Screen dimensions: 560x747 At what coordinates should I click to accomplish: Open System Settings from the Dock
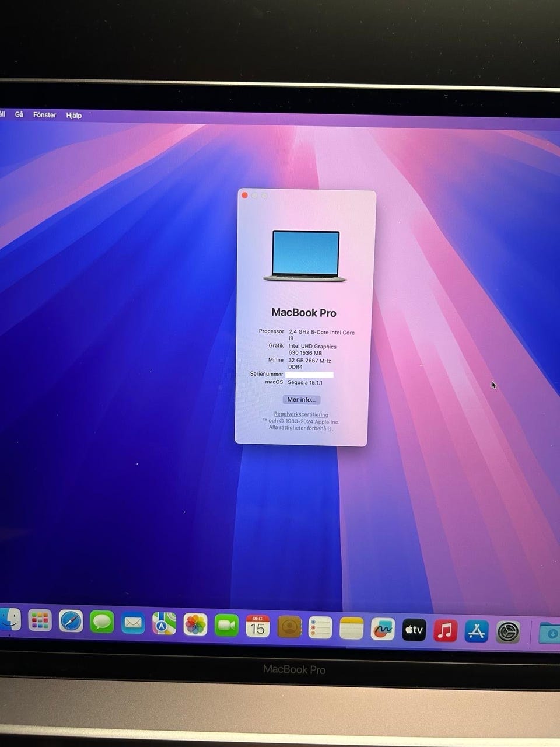pos(508,632)
